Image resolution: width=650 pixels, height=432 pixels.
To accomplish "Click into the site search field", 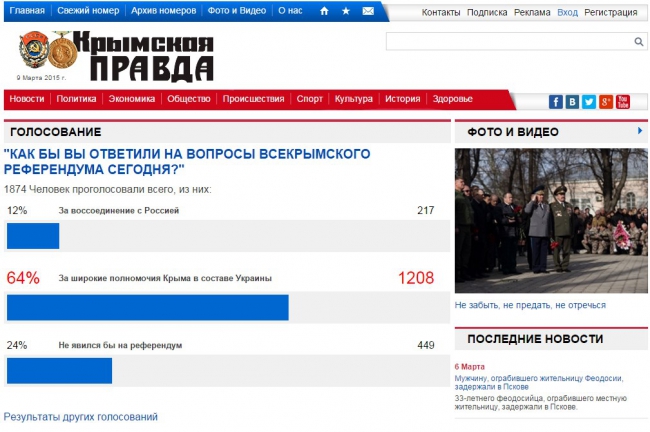I will [x=510, y=41].
